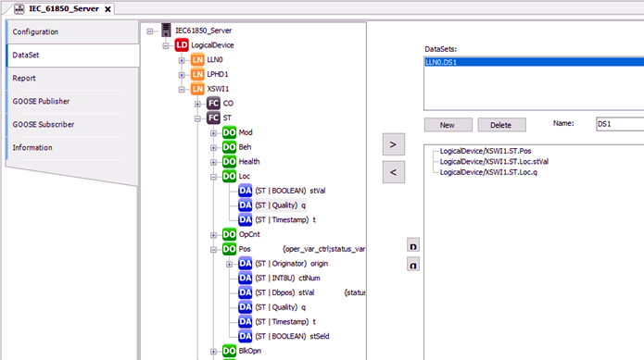Expand the Beh data object

pyautogui.click(x=213, y=147)
